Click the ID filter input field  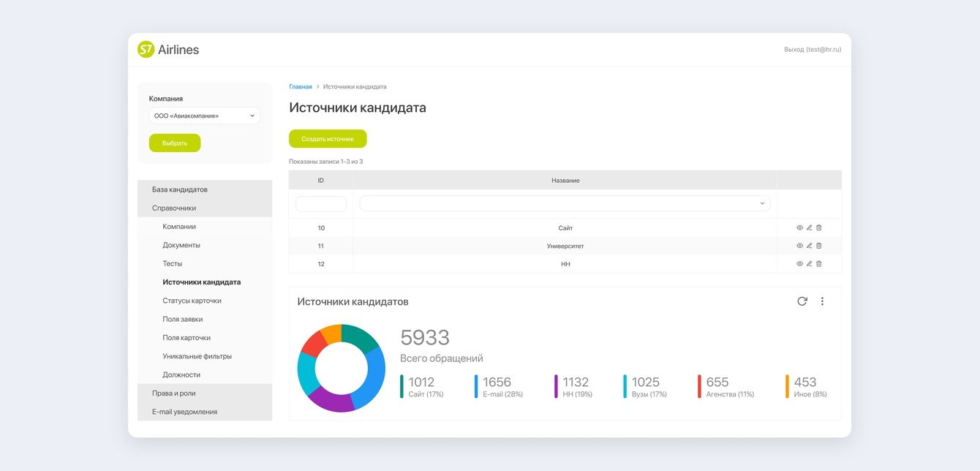320,203
